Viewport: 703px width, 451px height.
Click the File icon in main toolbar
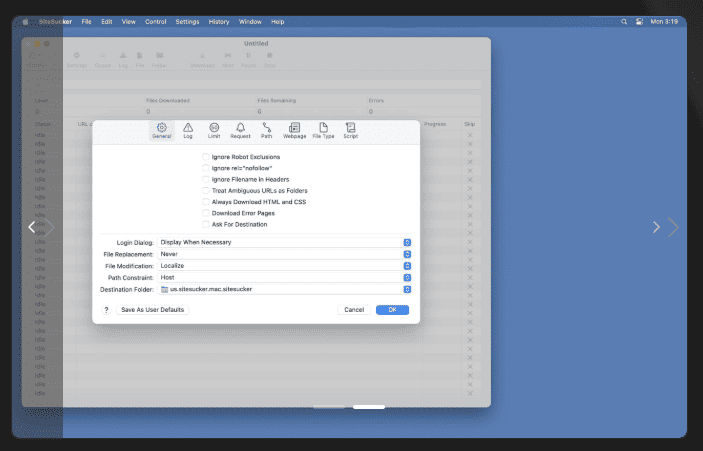coord(140,60)
